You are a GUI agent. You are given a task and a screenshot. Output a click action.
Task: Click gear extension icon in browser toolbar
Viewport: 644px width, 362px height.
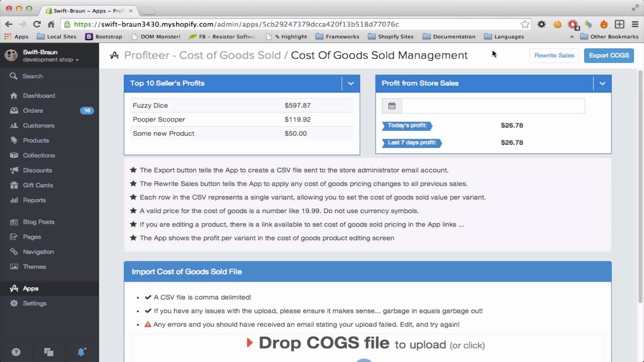541,24
